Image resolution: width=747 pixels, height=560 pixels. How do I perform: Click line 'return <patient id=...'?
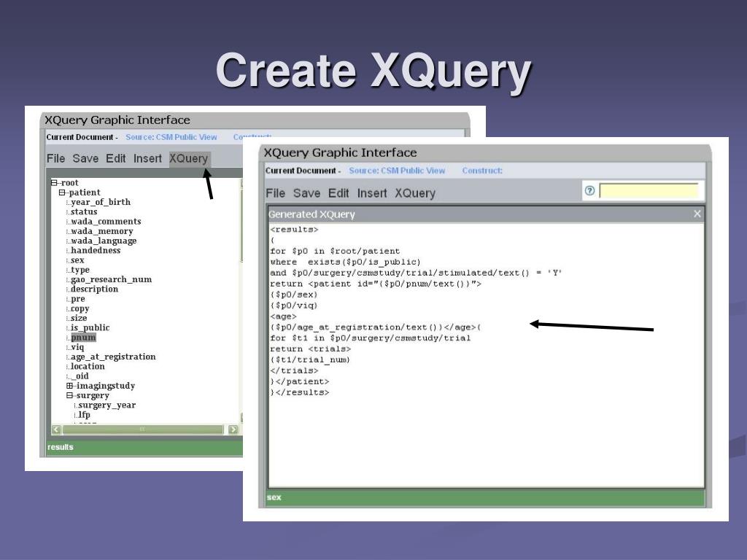pyautogui.click(x=376, y=284)
